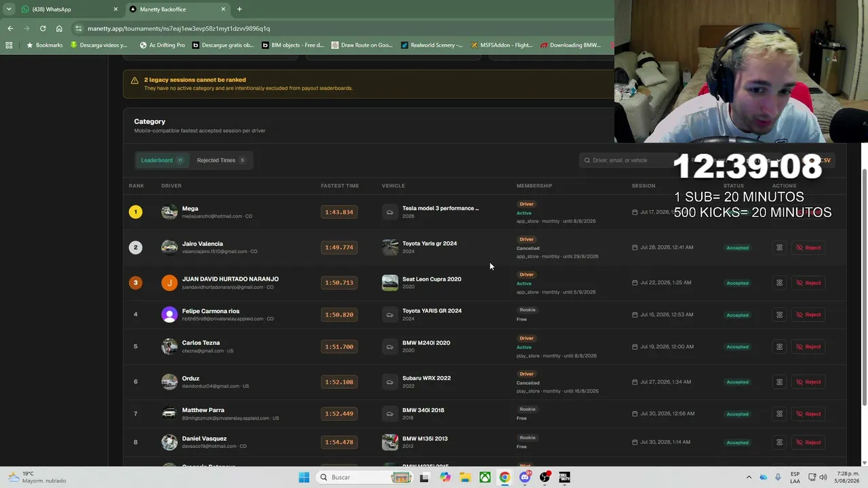Click the Tesla model 3 performance vehicle name
The image size is (868, 488).
pos(441,208)
